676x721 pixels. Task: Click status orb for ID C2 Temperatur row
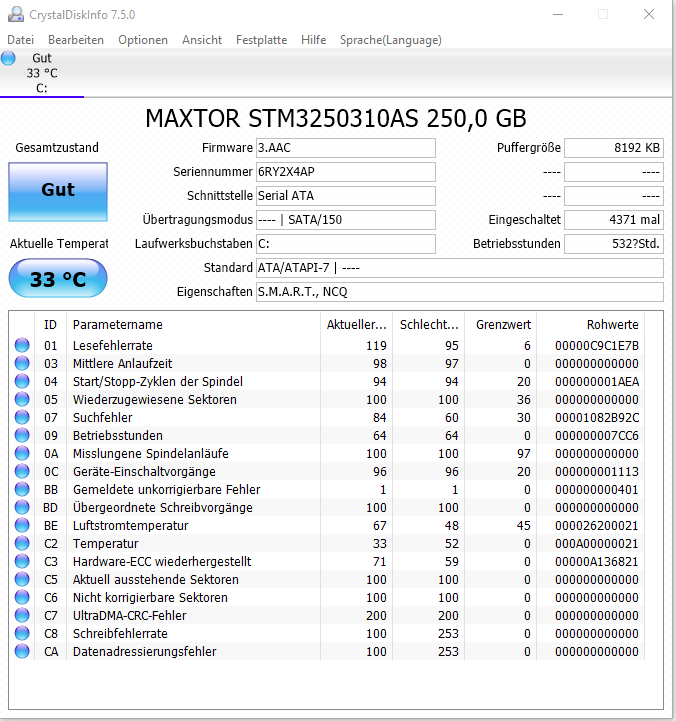pyautogui.click(x=22, y=543)
